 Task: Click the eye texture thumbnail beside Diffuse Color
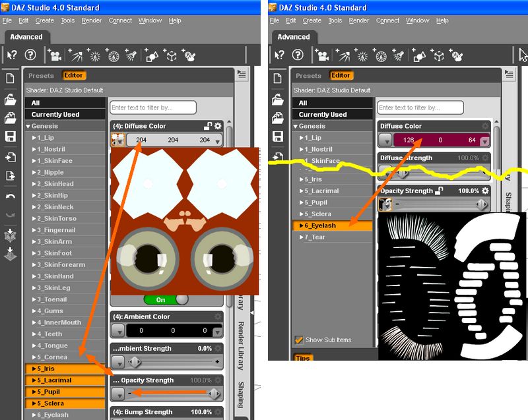(118, 140)
